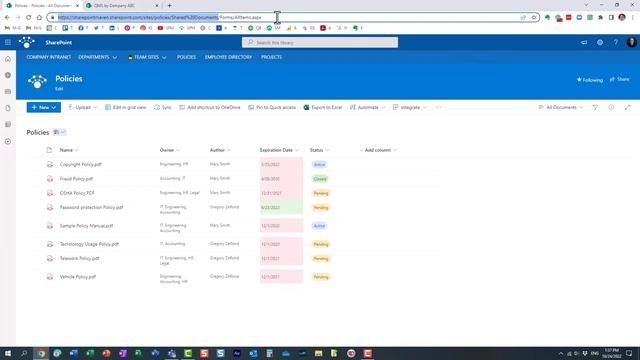Click the Create plus icon in sidebar
This screenshot has height=360, width=640.
click(x=8, y=142)
